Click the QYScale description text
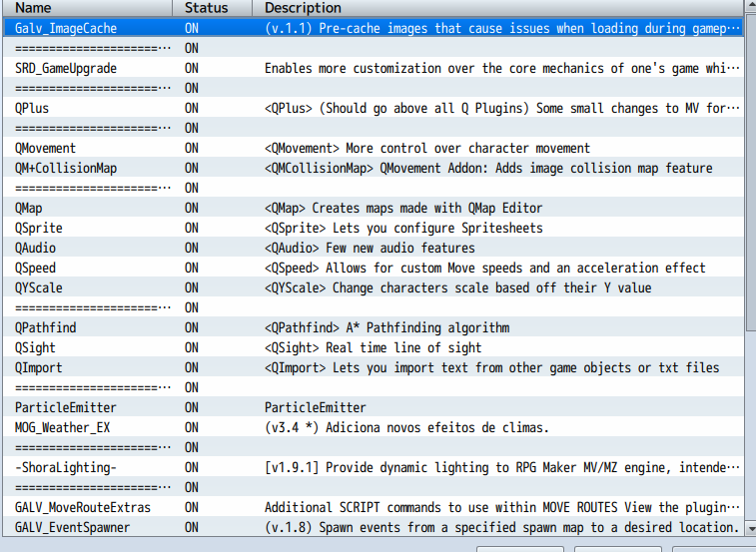Image resolution: width=756 pixels, height=552 pixels. tap(458, 288)
